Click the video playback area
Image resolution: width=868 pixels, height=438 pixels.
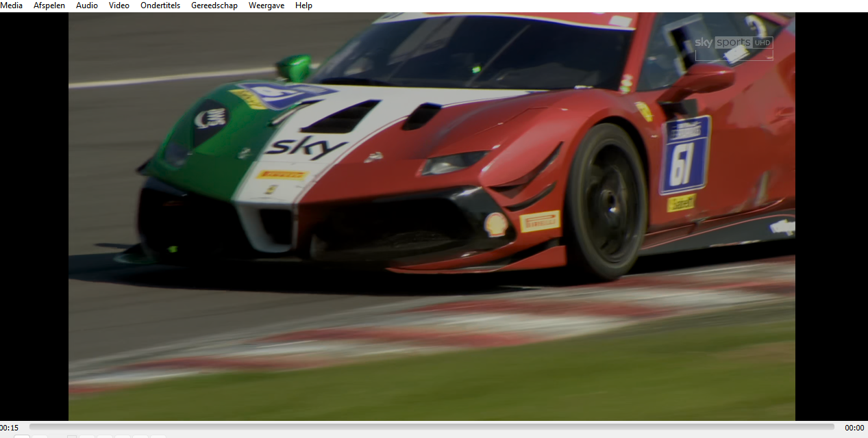click(432, 216)
